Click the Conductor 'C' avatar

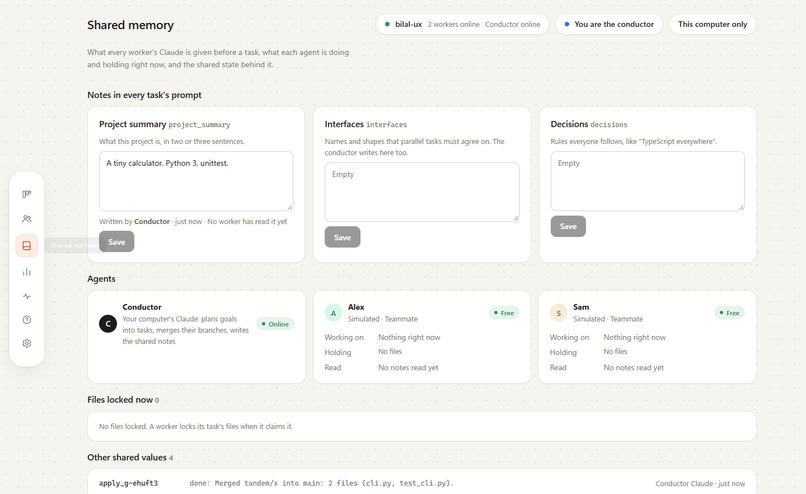(108, 324)
